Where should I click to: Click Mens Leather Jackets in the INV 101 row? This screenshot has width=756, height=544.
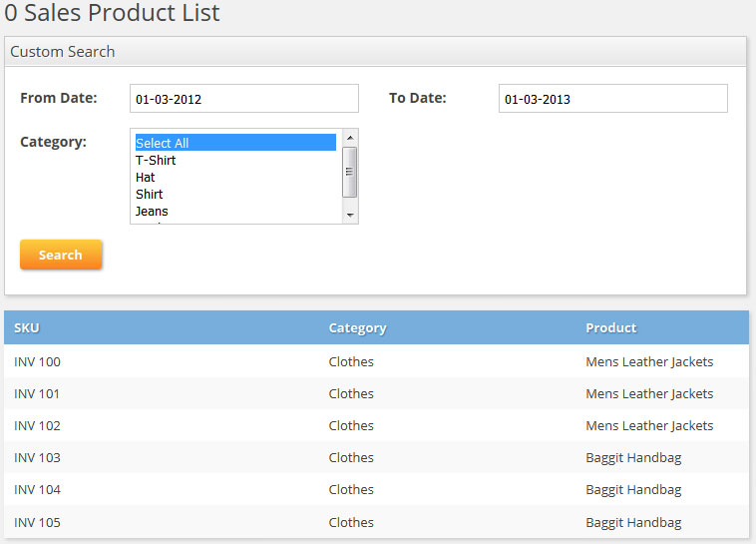[649, 393]
